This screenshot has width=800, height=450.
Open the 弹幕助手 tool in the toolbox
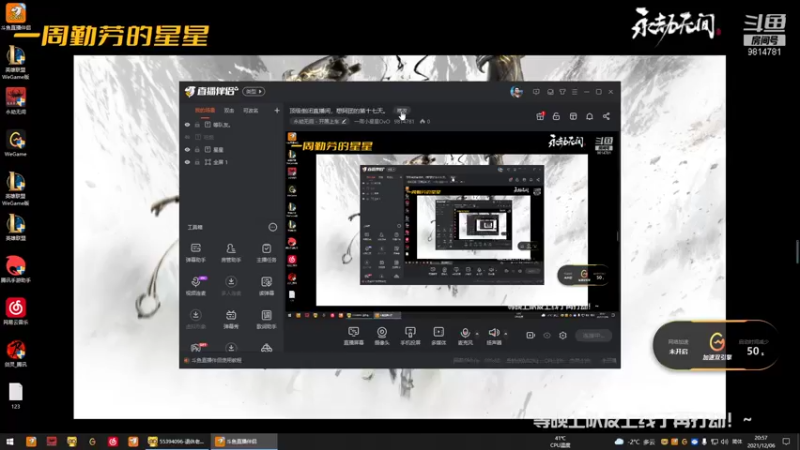pyautogui.click(x=195, y=252)
